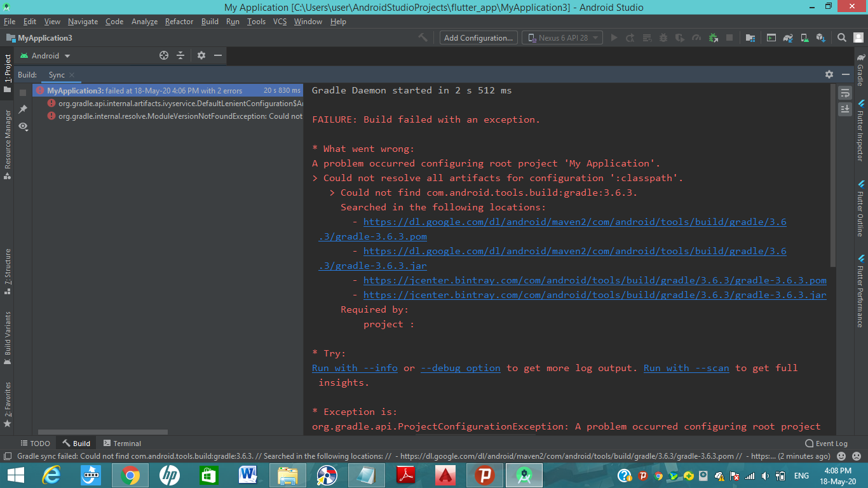Open the Project Structure toolbar icon
The image size is (868, 488).
pos(750,37)
